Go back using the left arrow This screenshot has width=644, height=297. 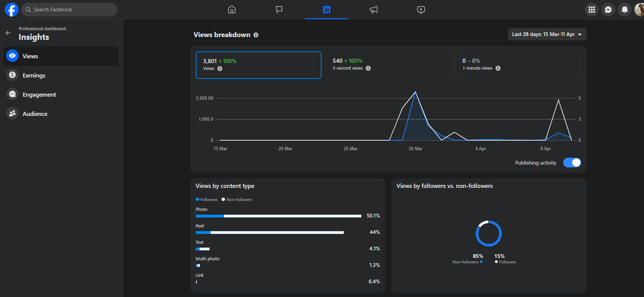coord(8,33)
